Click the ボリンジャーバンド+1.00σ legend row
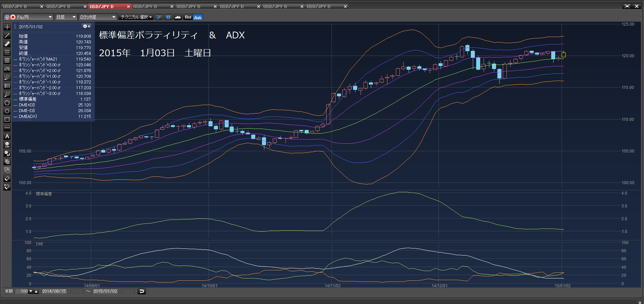 [x=52, y=76]
